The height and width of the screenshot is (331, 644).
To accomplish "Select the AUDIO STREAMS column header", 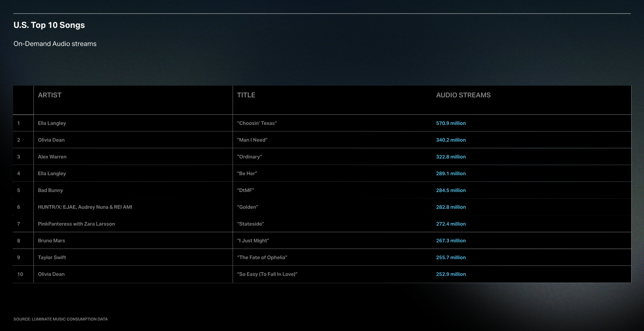I will click(463, 95).
